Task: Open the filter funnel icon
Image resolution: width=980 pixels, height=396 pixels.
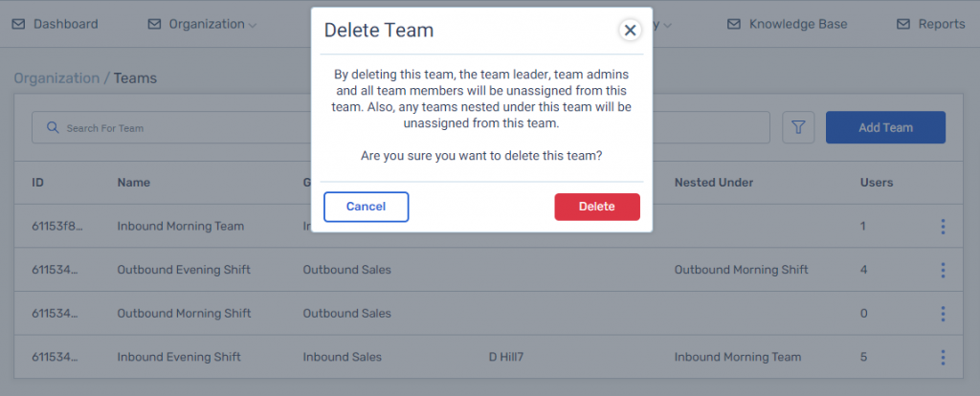Action: [798, 127]
